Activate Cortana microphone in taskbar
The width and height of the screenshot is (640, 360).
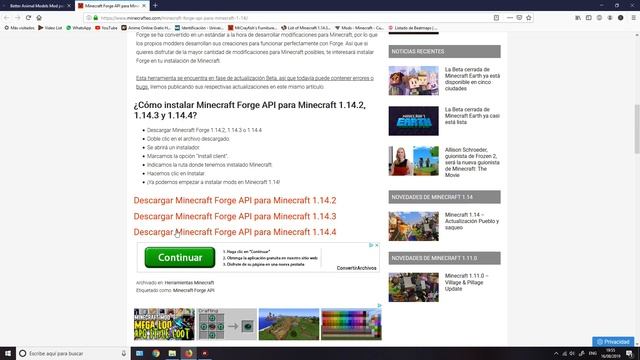(x=124, y=353)
